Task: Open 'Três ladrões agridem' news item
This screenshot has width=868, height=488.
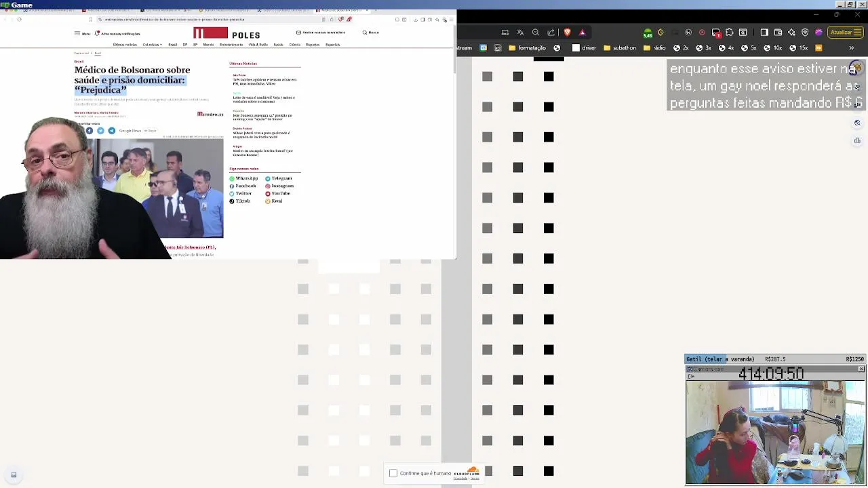Action: tap(264, 81)
